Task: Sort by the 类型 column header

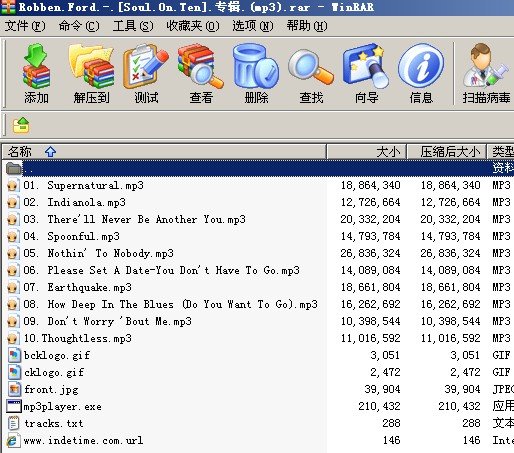Action: point(501,152)
